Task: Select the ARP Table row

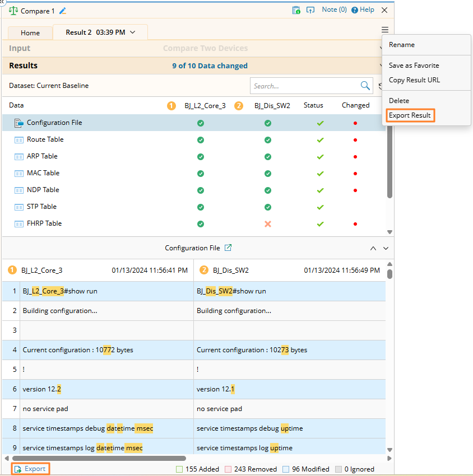Action: pos(42,156)
